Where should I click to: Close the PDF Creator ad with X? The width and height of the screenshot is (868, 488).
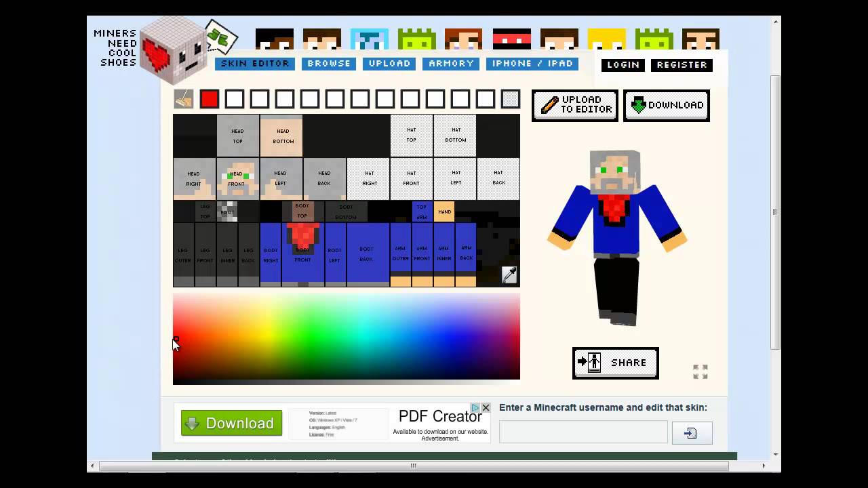[x=486, y=408]
